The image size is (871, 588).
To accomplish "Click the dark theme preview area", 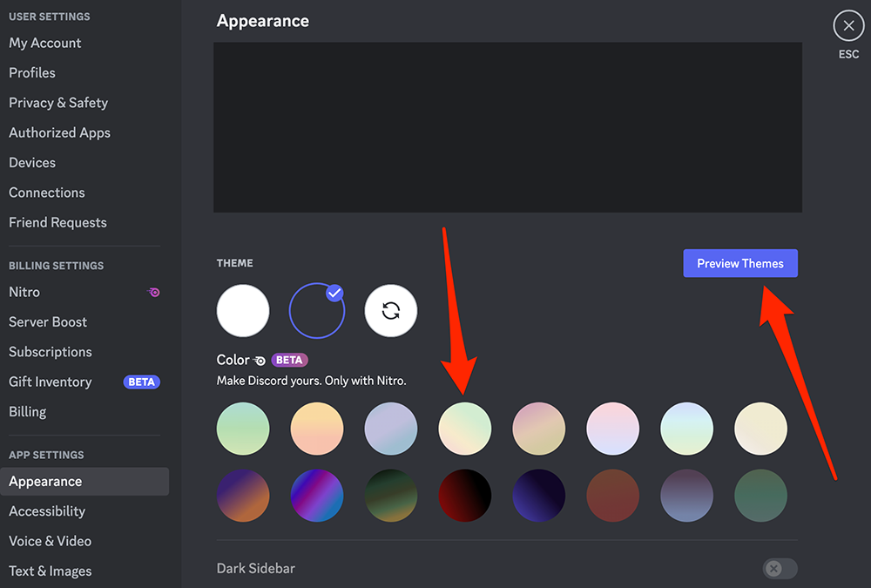I will (x=508, y=127).
